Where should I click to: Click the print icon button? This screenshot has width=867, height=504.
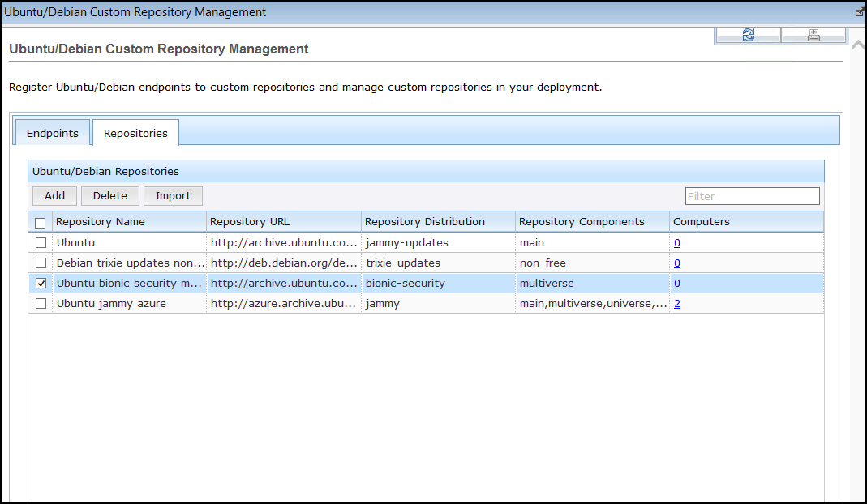(813, 35)
